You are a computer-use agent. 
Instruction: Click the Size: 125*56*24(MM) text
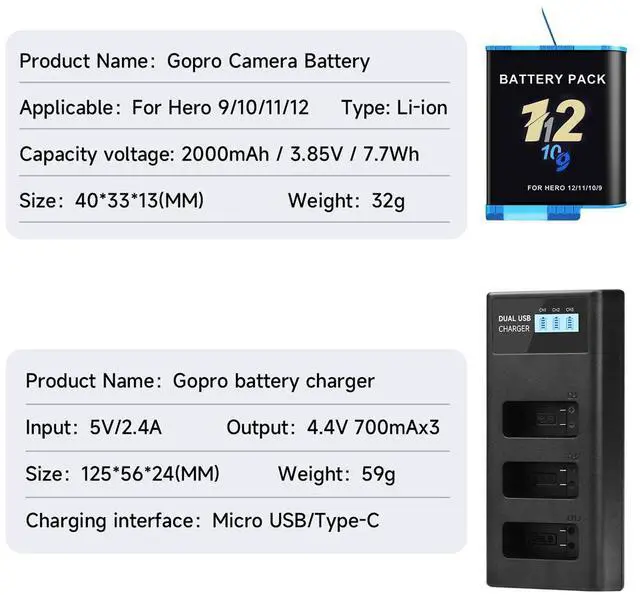[x=122, y=474]
